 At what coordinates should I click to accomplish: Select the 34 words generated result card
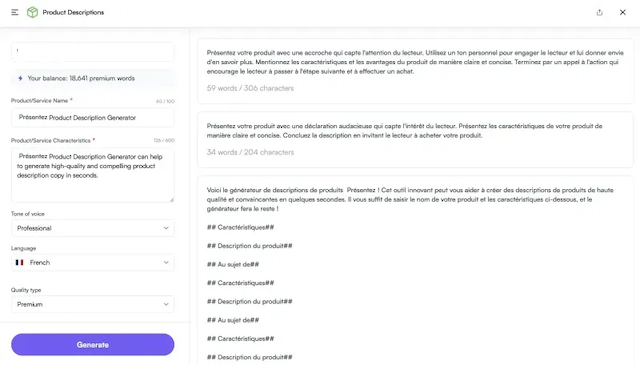pos(415,140)
